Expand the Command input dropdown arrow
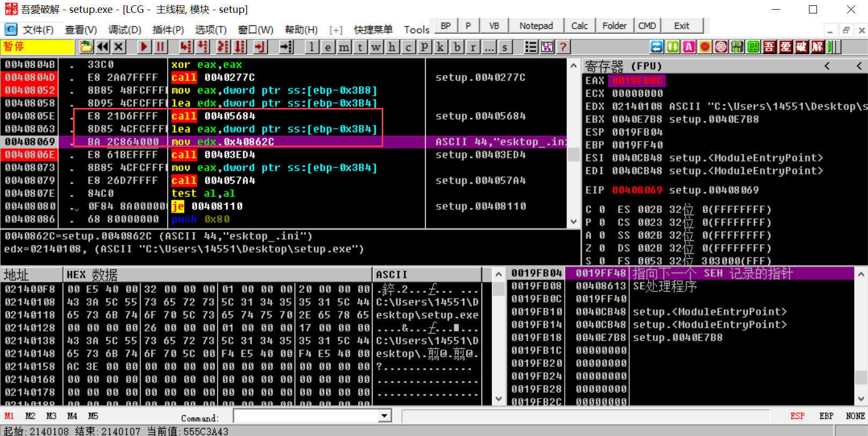The height and width of the screenshot is (436, 868). [x=384, y=416]
